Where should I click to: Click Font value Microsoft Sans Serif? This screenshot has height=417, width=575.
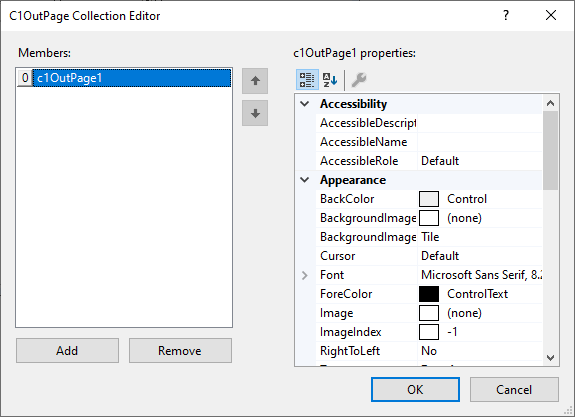pyautogui.click(x=480, y=275)
